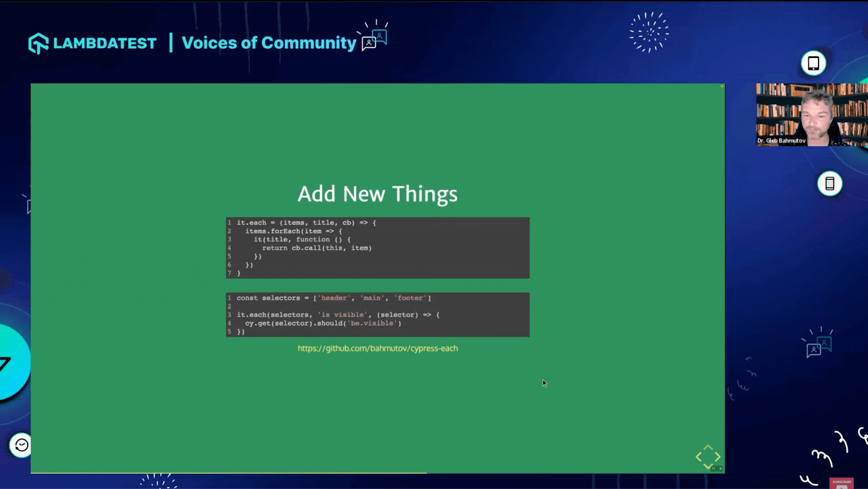Open the github.com/bahmutov/cypress-each link

[x=378, y=348]
